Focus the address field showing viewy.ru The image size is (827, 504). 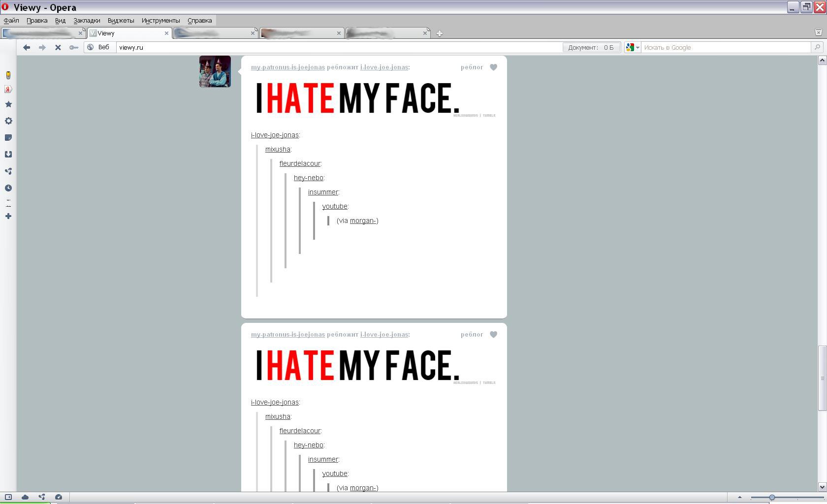tap(339, 47)
